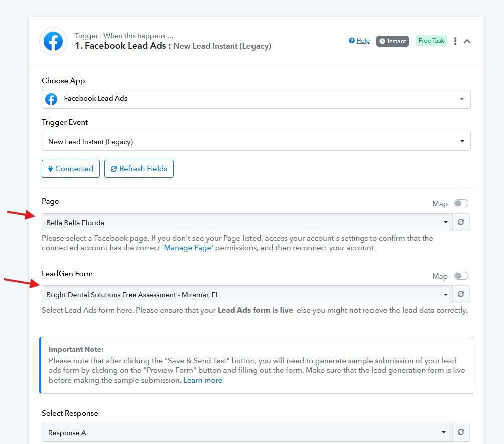Open the LeadGen Form dropdown

246,295
